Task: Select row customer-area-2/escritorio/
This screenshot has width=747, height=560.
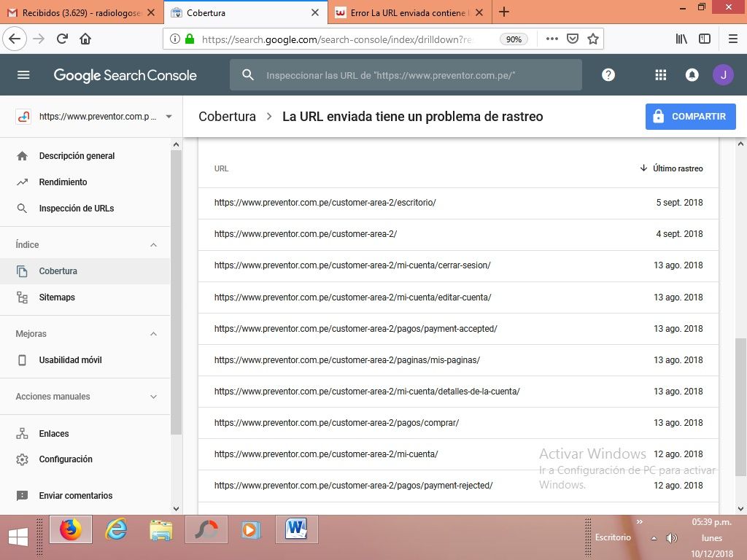Action: coord(458,203)
